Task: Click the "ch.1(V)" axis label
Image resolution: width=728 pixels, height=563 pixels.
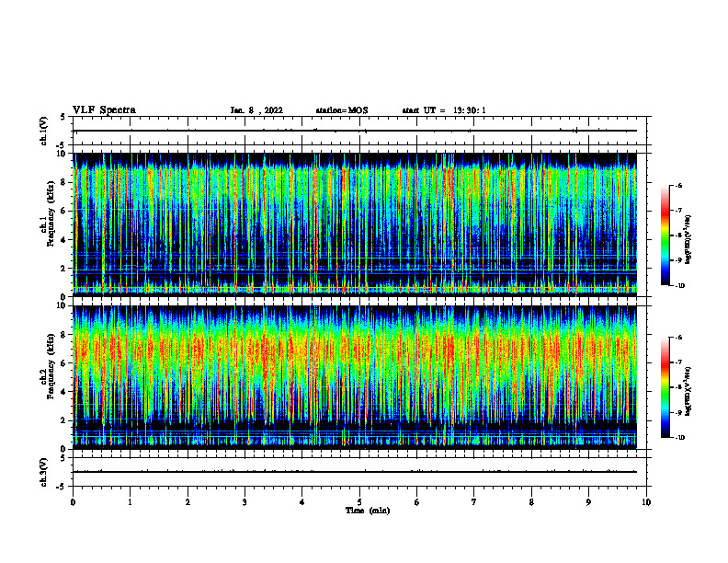Action: pos(44,131)
